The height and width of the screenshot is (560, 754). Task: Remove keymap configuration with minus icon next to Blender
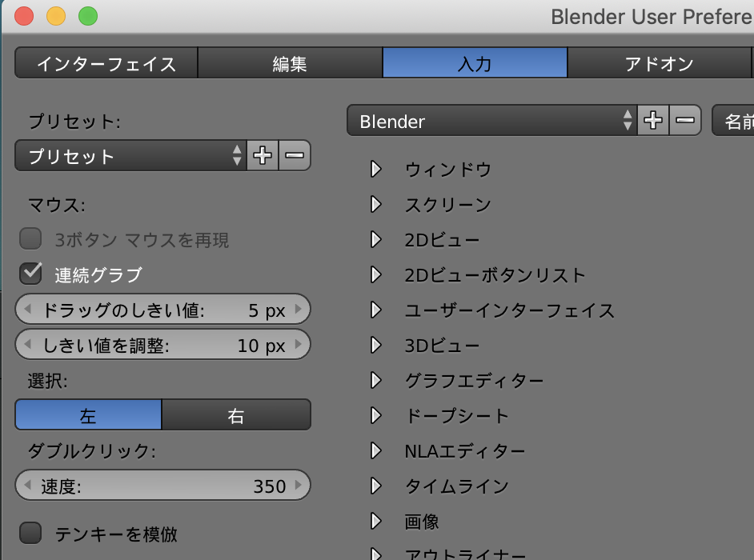point(684,120)
